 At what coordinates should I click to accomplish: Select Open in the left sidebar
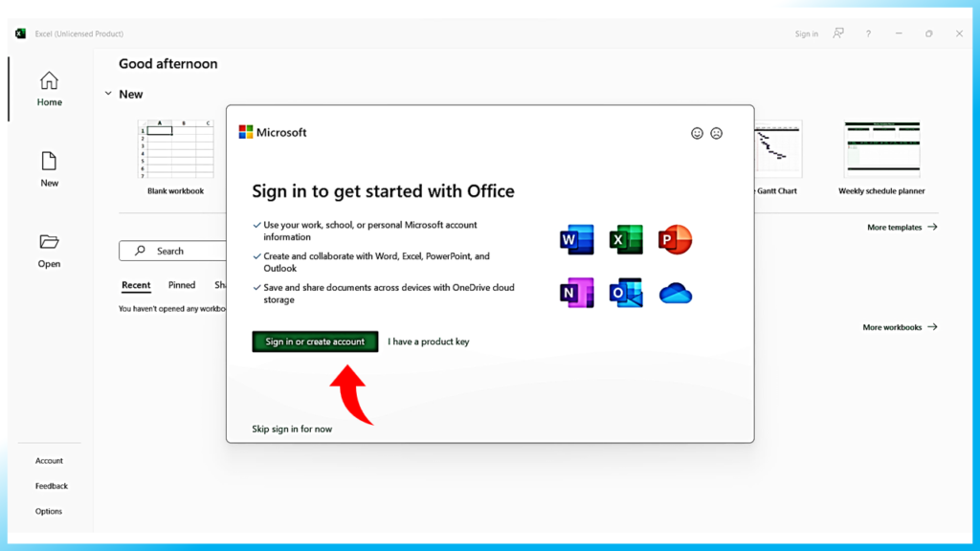coord(49,251)
